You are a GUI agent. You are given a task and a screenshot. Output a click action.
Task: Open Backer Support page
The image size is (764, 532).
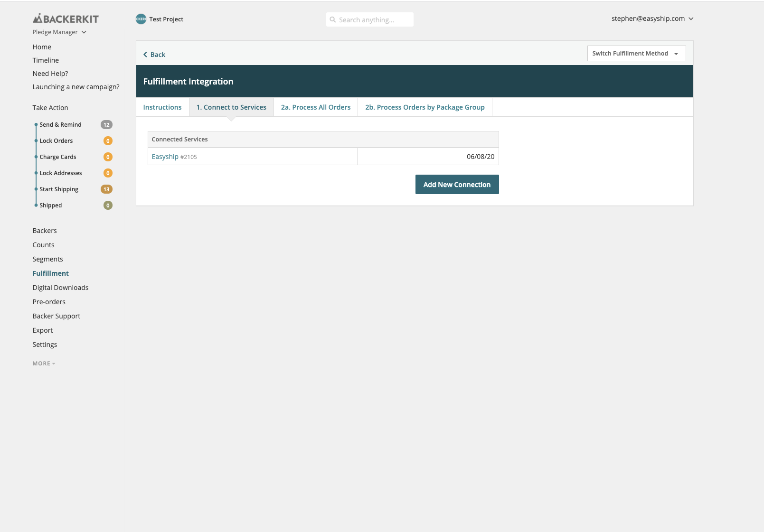pyautogui.click(x=57, y=316)
